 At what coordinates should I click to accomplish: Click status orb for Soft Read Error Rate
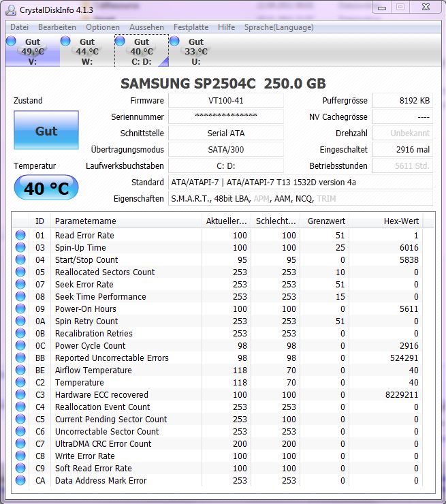pyautogui.click(x=20, y=468)
